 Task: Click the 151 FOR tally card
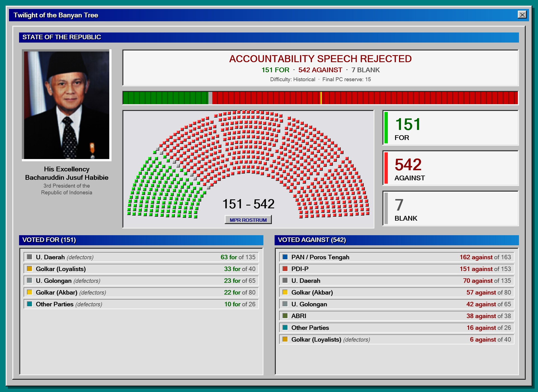click(451, 128)
